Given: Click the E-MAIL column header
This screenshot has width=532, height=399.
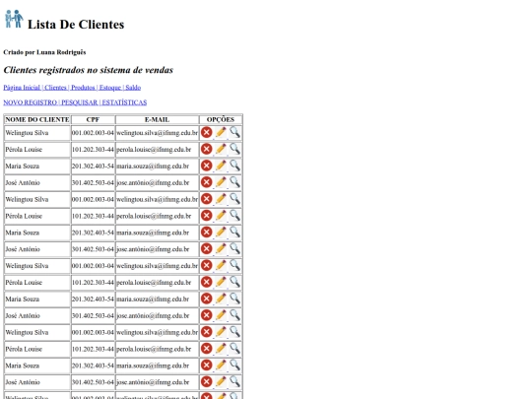Looking at the screenshot, I should click(157, 120).
